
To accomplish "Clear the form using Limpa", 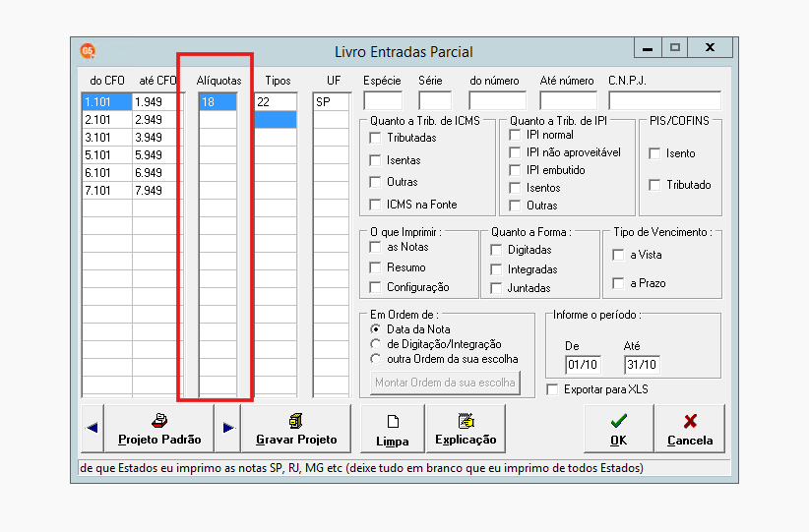I will pyautogui.click(x=392, y=429).
